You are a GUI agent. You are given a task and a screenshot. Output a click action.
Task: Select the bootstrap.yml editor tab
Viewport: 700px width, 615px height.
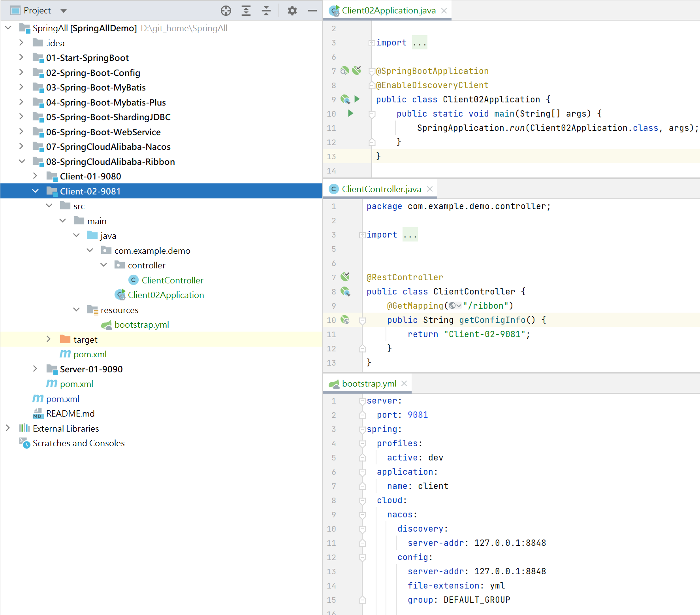(369, 384)
